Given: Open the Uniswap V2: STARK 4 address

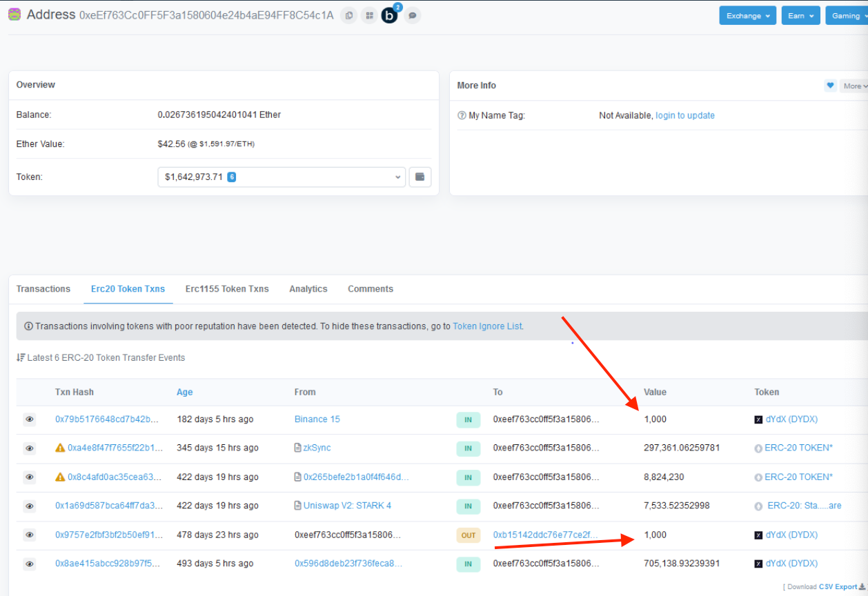Looking at the screenshot, I should pos(347,506).
